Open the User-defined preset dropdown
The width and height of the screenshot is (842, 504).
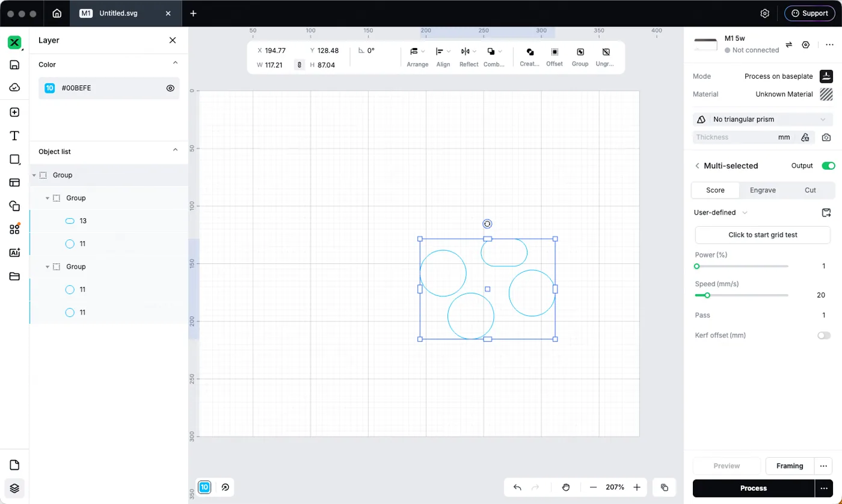coord(721,212)
